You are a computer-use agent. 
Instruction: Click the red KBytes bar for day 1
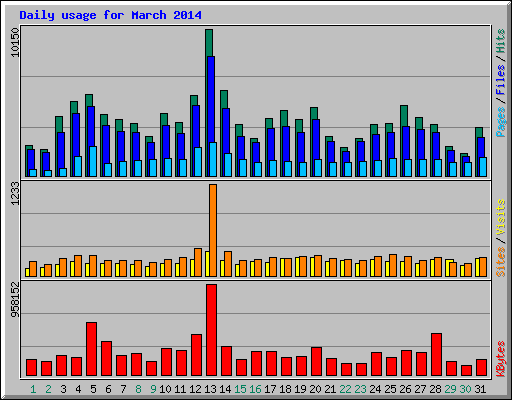[x=31, y=368]
